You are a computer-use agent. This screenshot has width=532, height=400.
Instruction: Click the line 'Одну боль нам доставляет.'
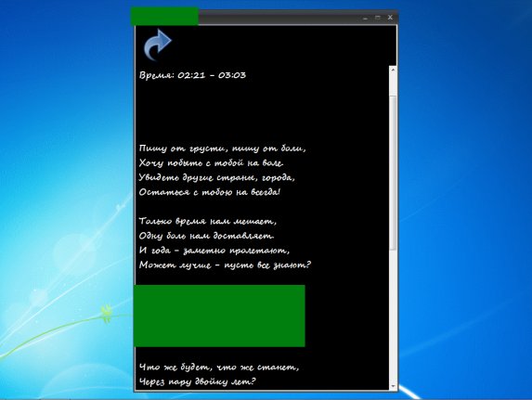tap(207, 236)
